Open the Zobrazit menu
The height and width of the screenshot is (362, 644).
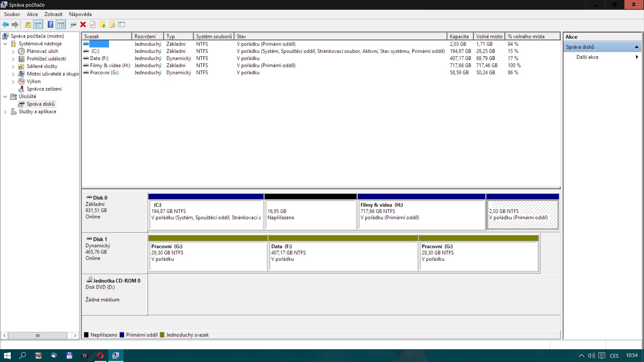(x=53, y=14)
